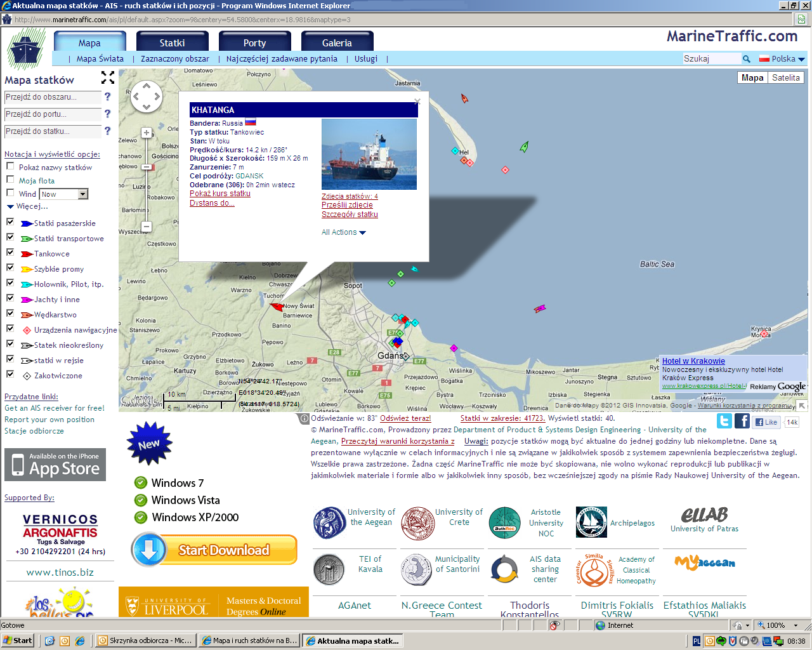Click the red KHATANGA tanker ship marker

(277, 307)
